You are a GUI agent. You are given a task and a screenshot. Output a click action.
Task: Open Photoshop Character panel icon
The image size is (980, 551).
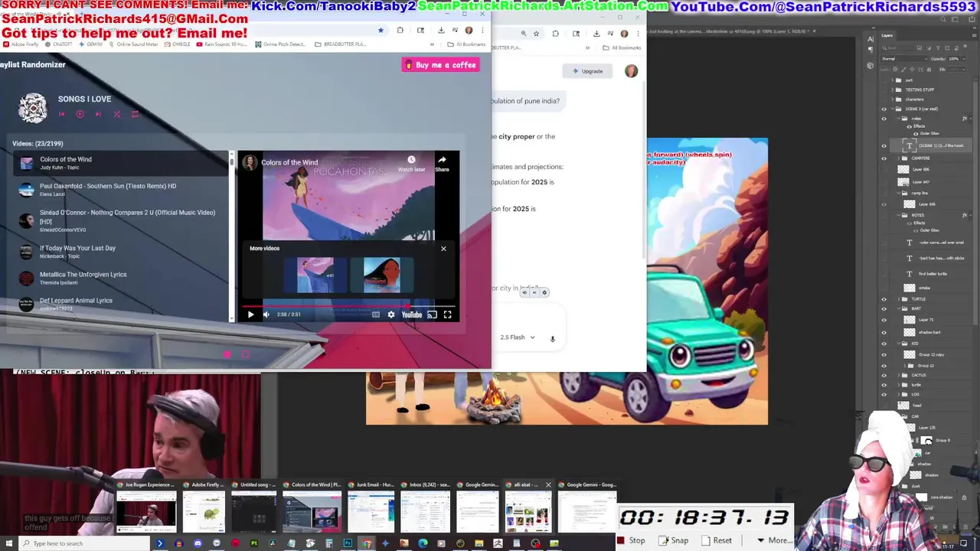(871, 39)
